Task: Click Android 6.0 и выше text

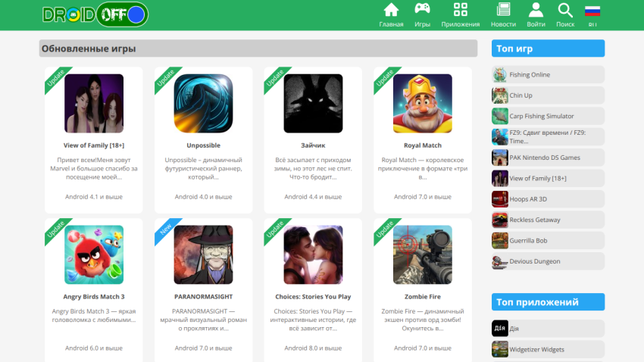Action: 94,348
